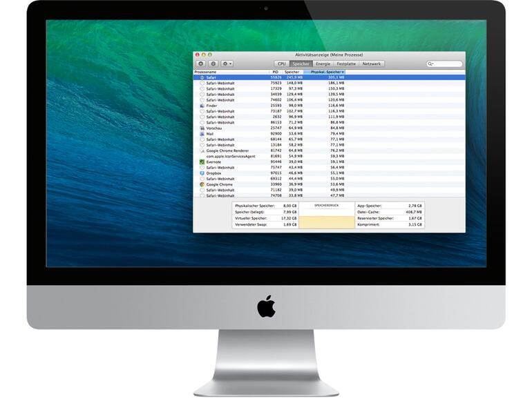Screen dimensions: 532x399
Task: Click the Google Chrome Renderer icon
Action: point(202,151)
